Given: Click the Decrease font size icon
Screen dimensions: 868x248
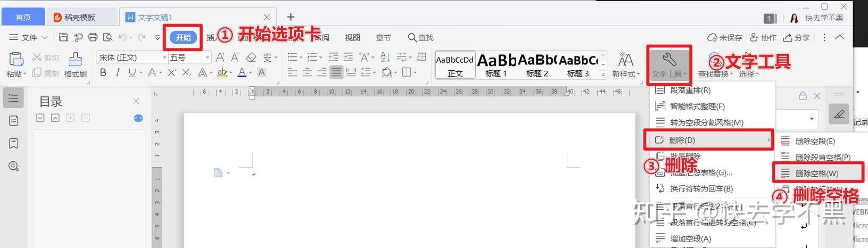Looking at the screenshot, I should pos(235,57).
